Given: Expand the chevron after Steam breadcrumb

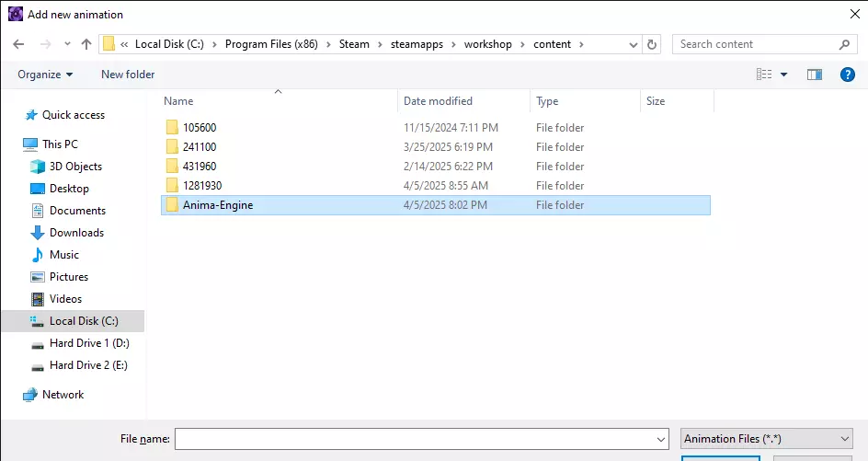Looking at the screenshot, I should click(x=380, y=44).
